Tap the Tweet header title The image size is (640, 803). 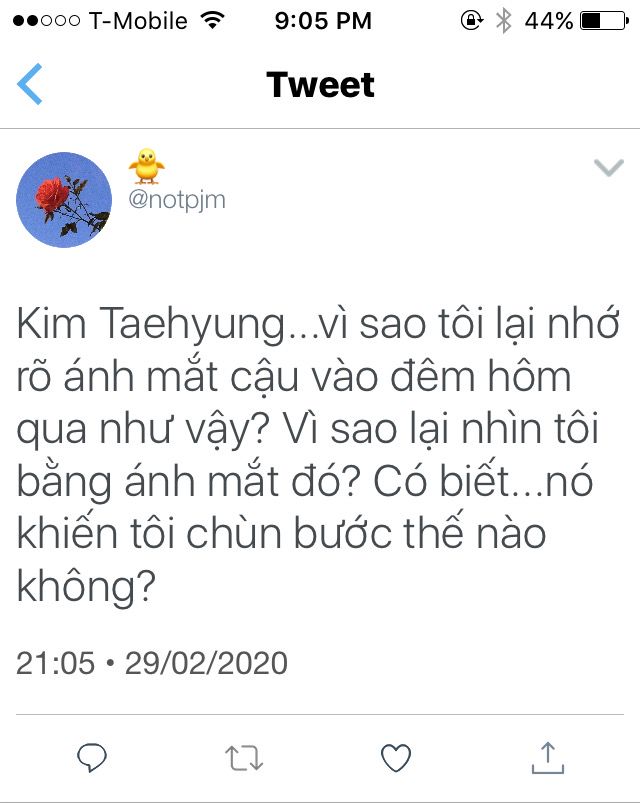[x=321, y=84]
